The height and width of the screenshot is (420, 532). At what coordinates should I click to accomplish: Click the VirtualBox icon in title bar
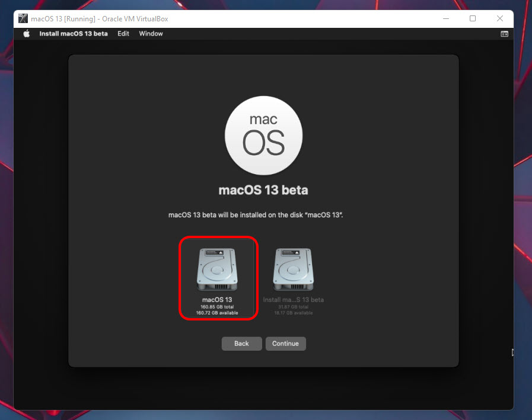[23, 18]
